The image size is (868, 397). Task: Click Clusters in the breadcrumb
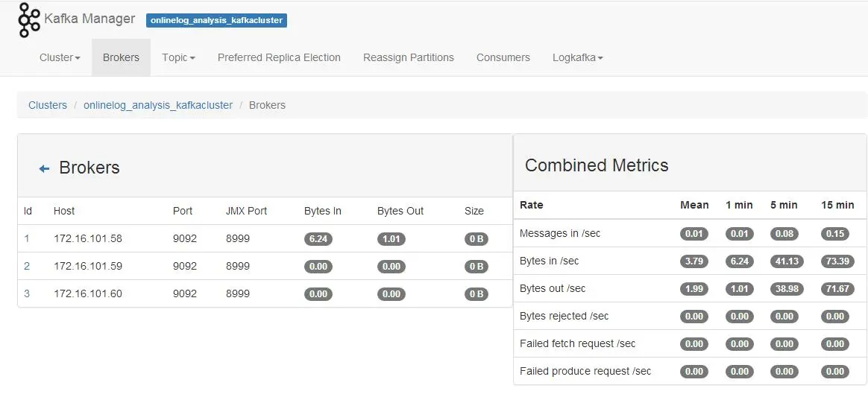(48, 105)
